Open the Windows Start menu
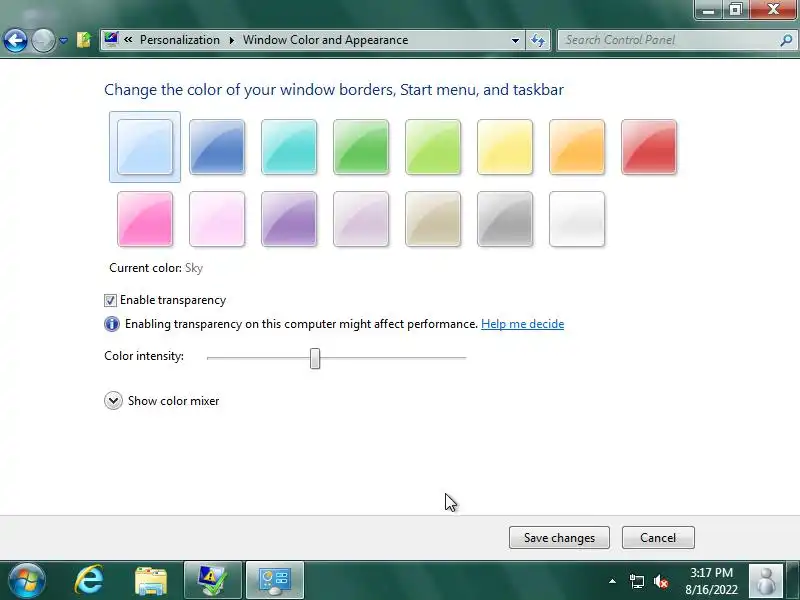The image size is (800, 600). [26, 580]
